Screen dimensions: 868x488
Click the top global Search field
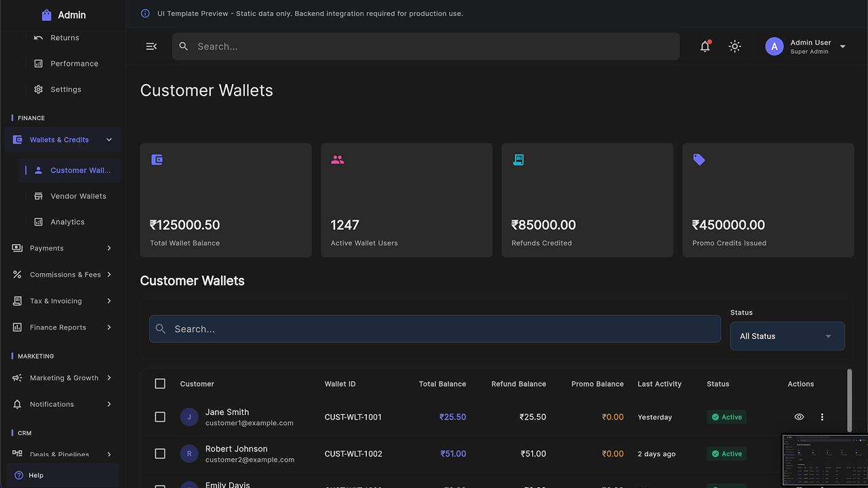point(426,46)
